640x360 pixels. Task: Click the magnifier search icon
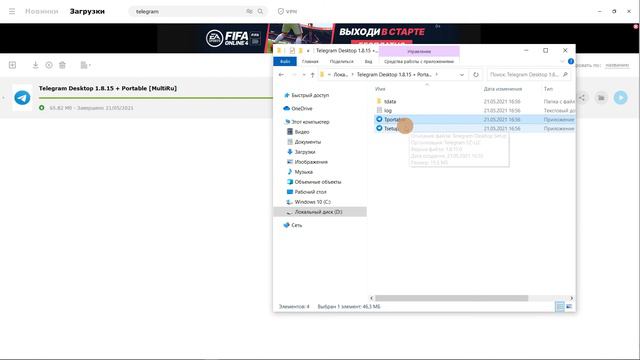260,11
